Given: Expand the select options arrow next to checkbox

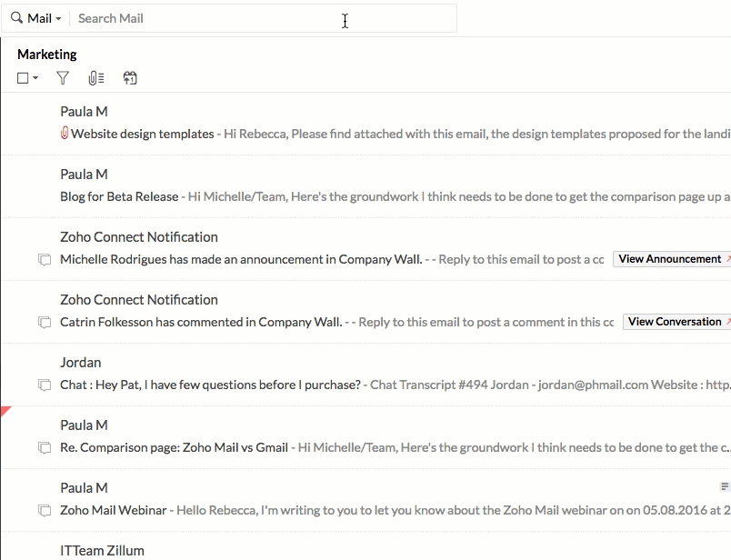Looking at the screenshot, I should tap(35, 78).
